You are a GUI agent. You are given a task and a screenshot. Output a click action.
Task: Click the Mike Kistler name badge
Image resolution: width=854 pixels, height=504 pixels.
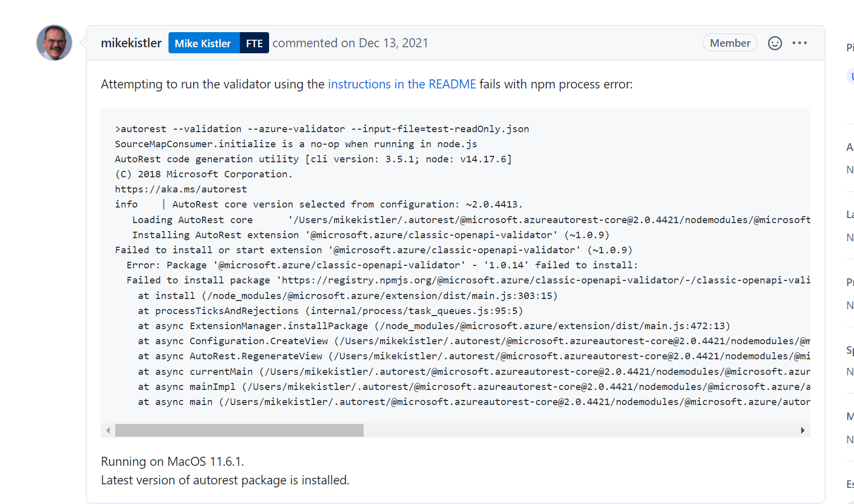click(x=204, y=43)
